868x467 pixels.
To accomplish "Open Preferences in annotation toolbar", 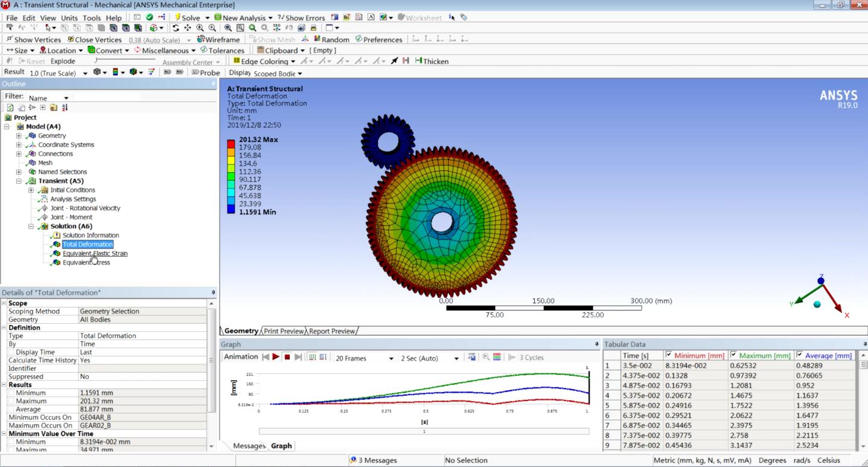I will (x=378, y=39).
